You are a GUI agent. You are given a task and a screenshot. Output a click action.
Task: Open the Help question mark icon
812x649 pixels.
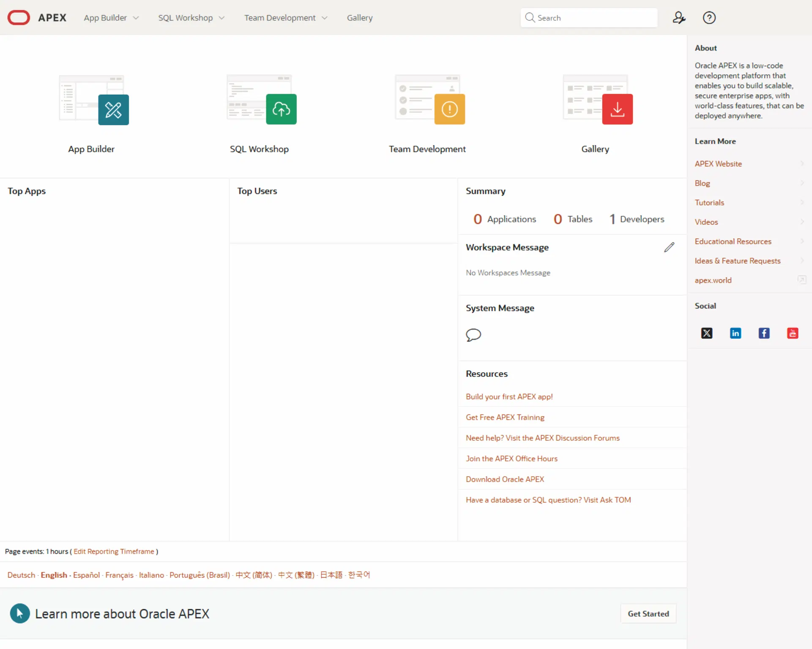(x=709, y=18)
